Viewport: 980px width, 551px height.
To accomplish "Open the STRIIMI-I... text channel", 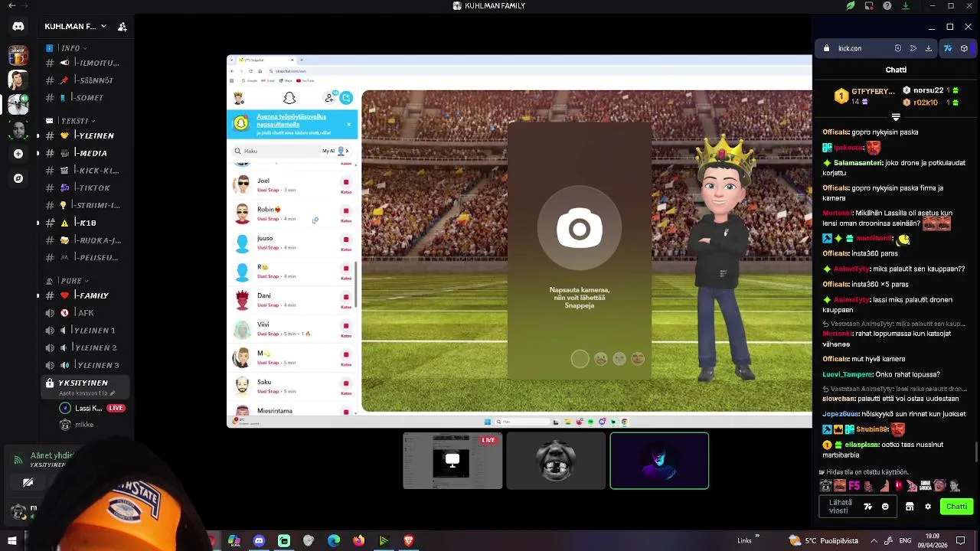I will coord(86,205).
